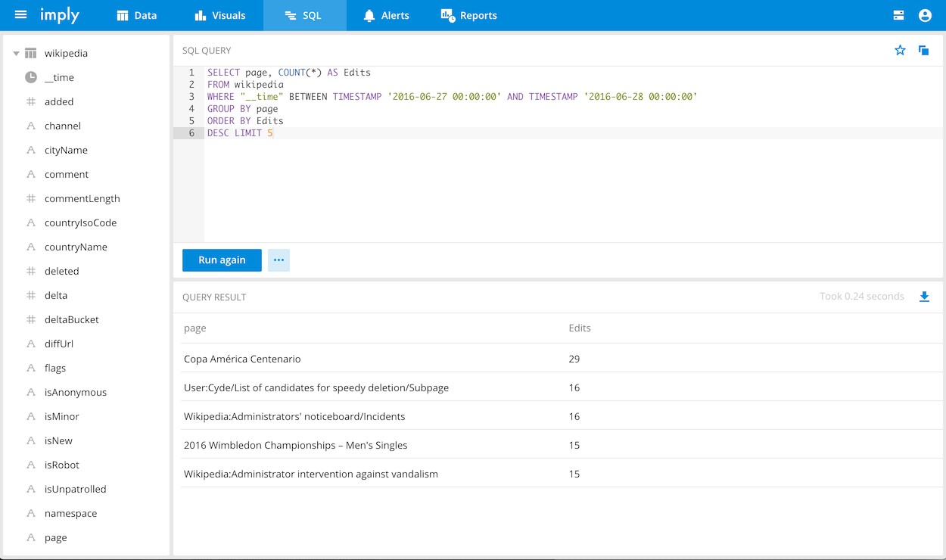Click the Took 0.24 seconds label
Image resolution: width=946 pixels, height=560 pixels.
pos(862,297)
